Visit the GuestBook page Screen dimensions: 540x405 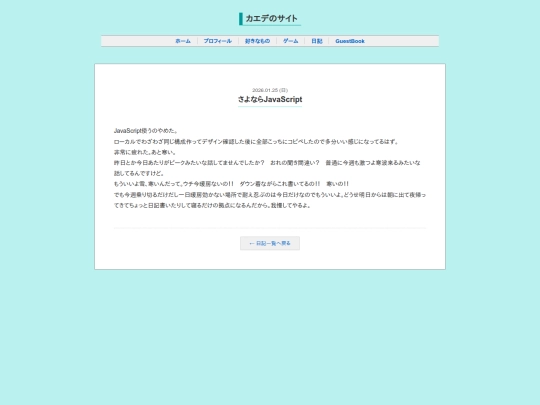click(350, 41)
